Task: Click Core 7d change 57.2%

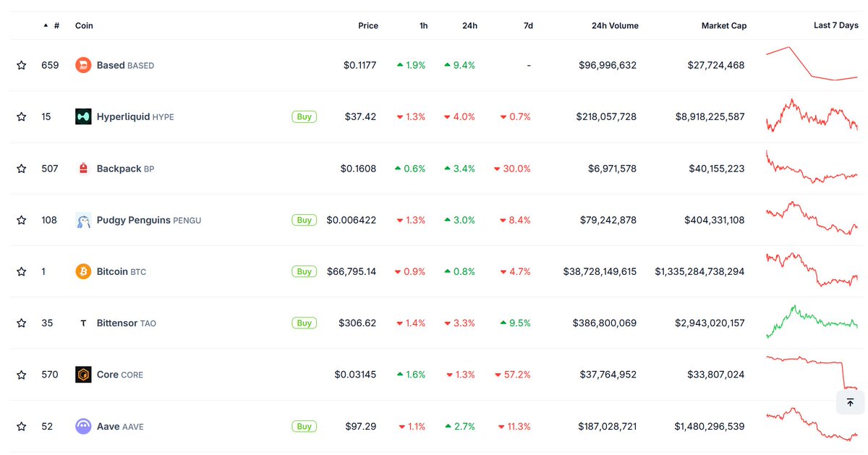Action: (x=513, y=375)
